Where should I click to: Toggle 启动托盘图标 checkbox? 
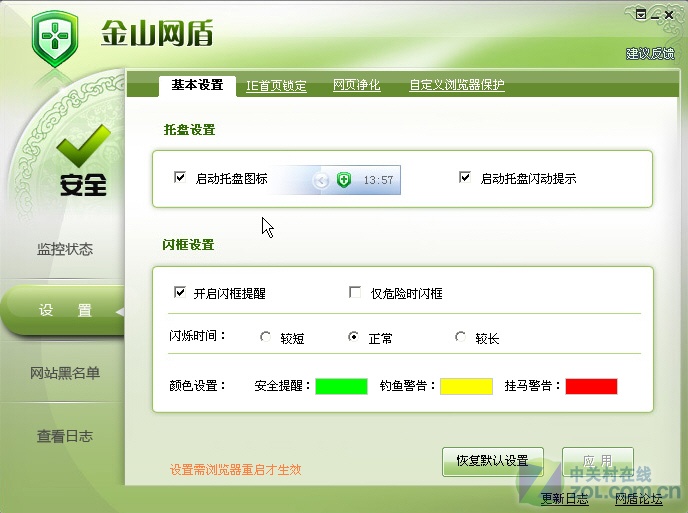[180, 177]
